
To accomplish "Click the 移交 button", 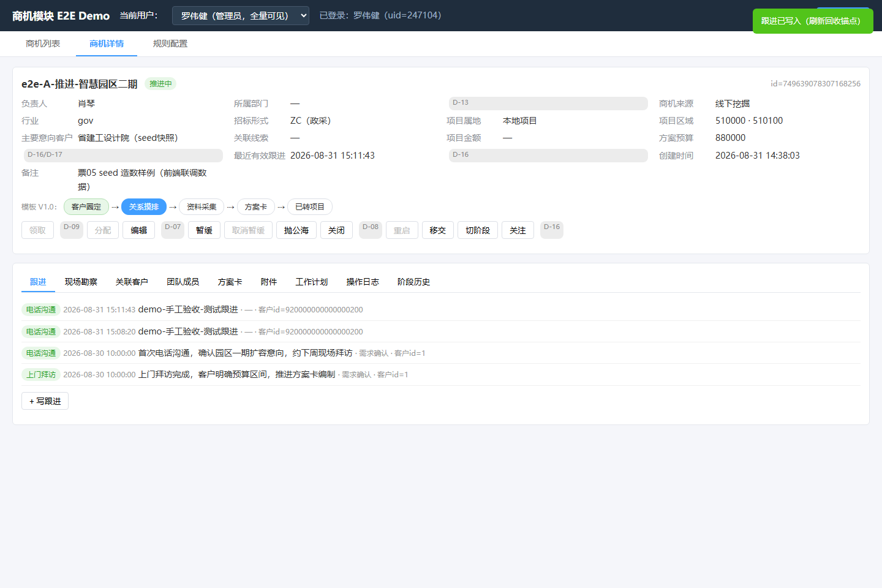I will click(438, 230).
